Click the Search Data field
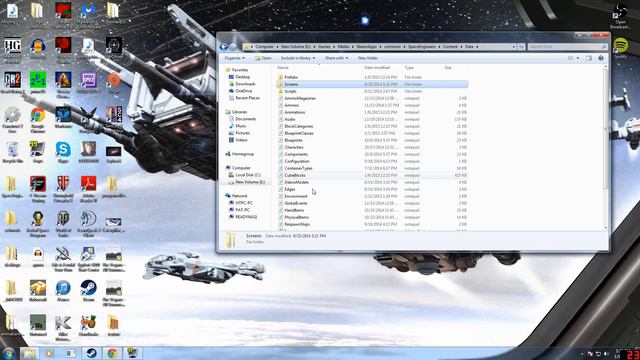Screen dimensions: 640x360 (567, 47)
